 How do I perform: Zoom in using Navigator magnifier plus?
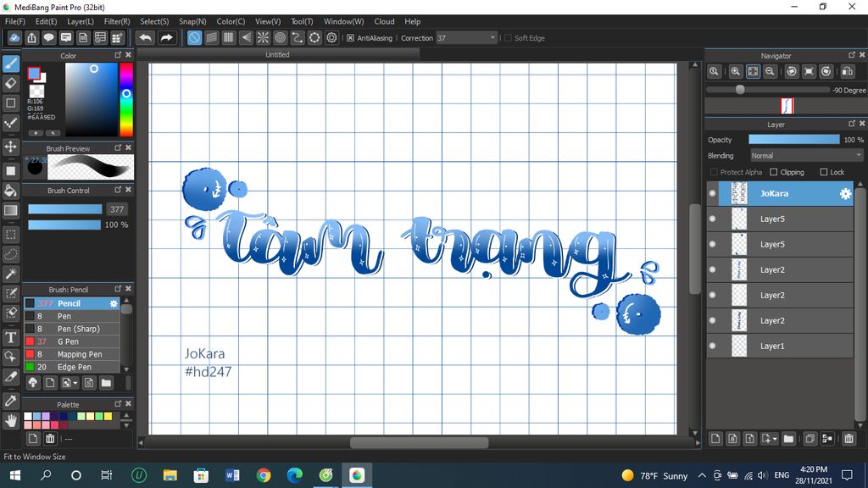(x=736, y=71)
